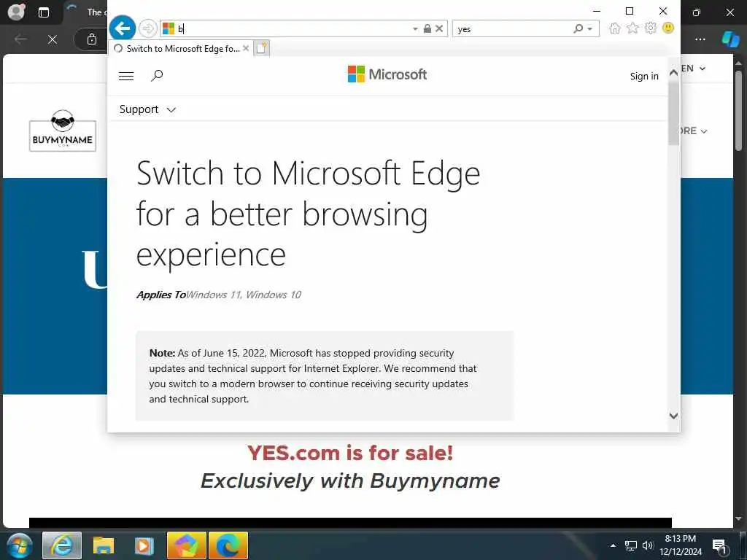Open Edge's three-dot settings menu
This screenshot has height=560, width=747.
700,39
